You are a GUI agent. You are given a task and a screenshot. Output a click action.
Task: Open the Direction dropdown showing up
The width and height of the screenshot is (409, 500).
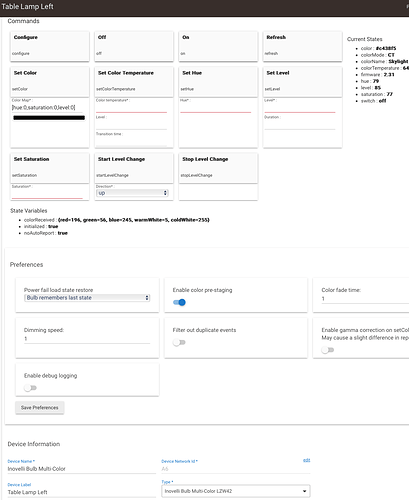tap(132, 193)
